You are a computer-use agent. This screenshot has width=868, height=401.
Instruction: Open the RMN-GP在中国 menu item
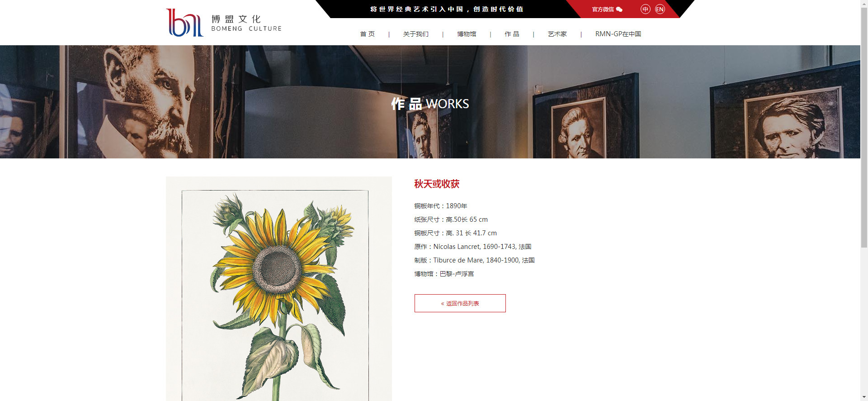pyautogui.click(x=618, y=34)
